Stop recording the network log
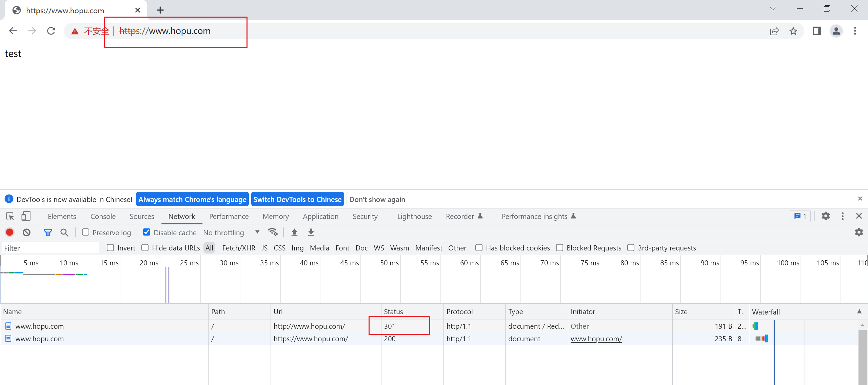Image resolution: width=868 pixels, height=385 pixels. (x=9, y=232)
